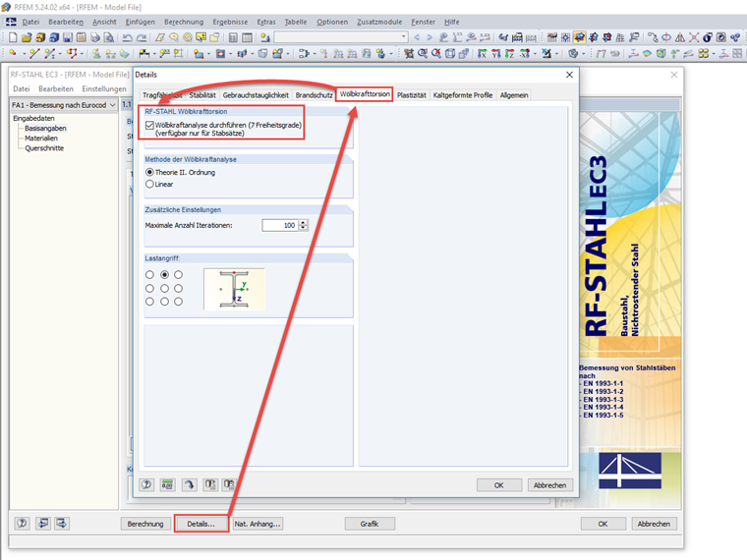
Task: Open FA1 Bemessung nach Eurocode dropdown
Action: pyautogui.click(x=64, y=105)
